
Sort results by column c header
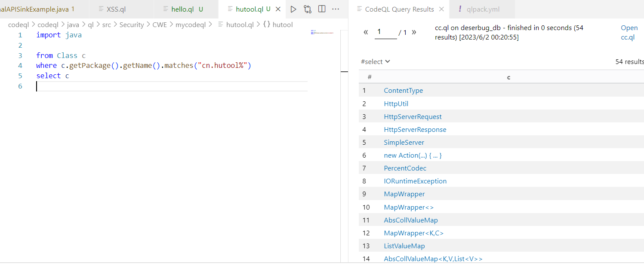pos(508,77)
